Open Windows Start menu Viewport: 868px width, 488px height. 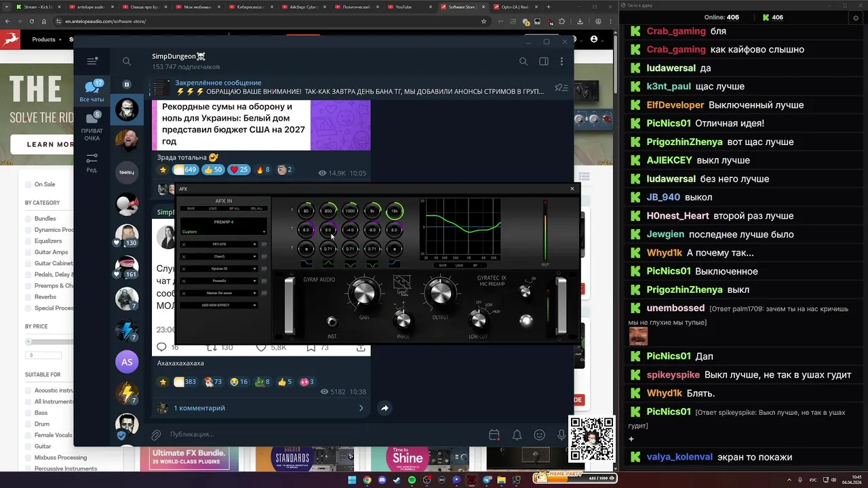352,480
